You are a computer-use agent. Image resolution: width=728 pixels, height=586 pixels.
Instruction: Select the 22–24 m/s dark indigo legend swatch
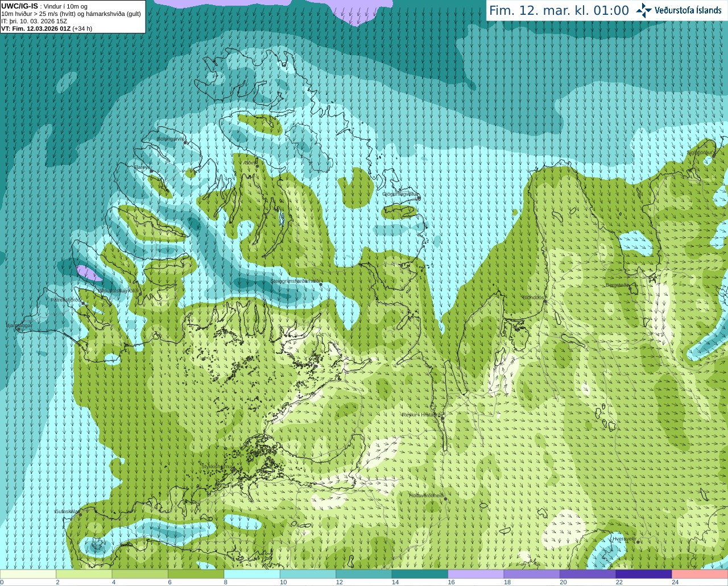[x=644, y=574]
